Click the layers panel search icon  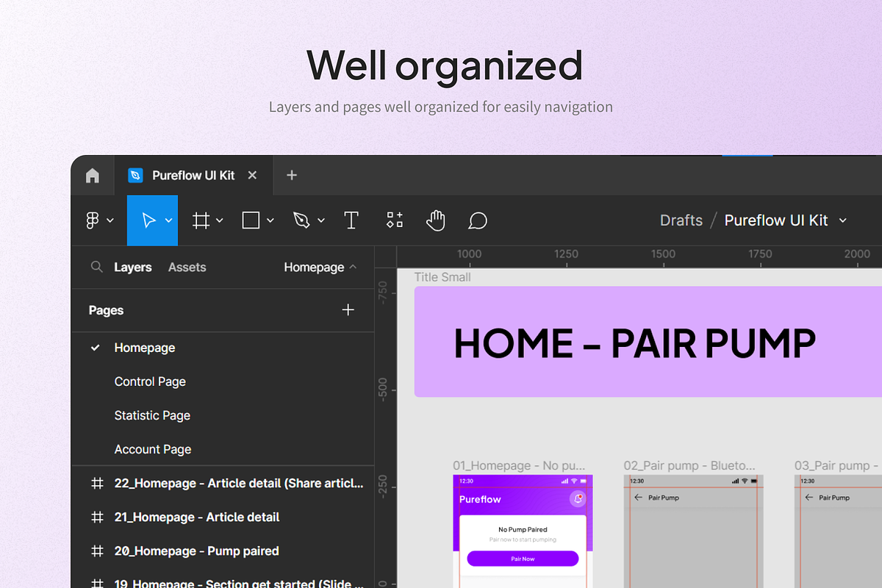tap(96, 267)
